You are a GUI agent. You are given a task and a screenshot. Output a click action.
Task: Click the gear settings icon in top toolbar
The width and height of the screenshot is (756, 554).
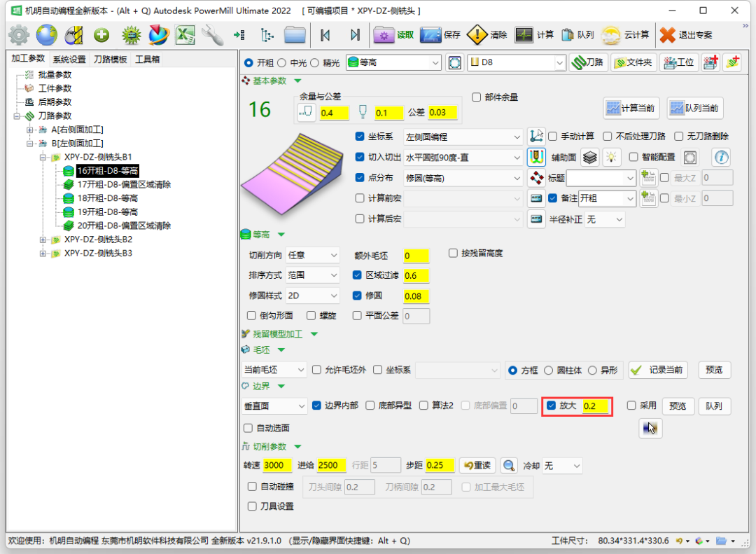coord(19,34)
